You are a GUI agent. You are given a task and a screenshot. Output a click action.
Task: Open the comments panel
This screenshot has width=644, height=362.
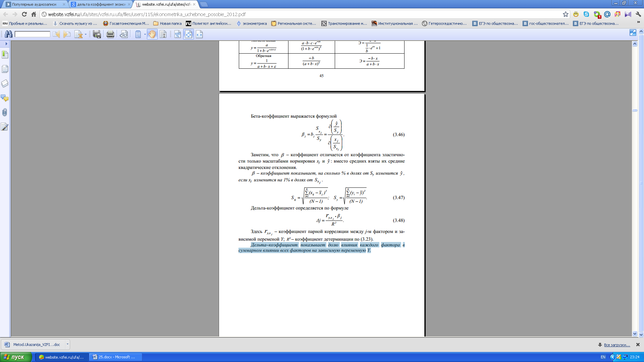[x=5, y=98]
